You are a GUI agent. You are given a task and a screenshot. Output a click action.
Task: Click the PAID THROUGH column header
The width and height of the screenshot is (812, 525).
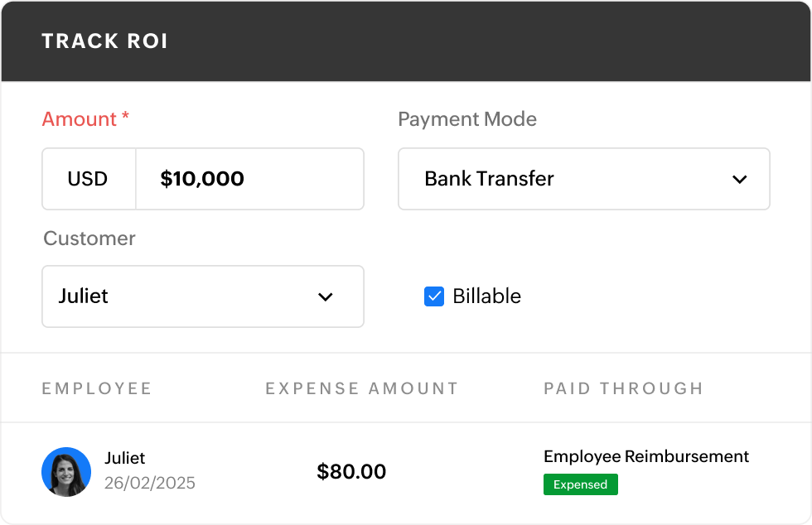coord(623,388)
